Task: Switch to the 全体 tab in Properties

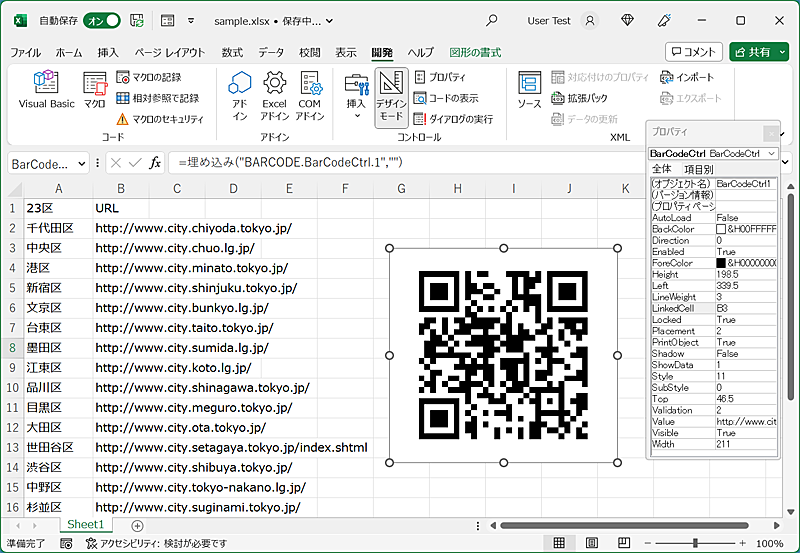Action: (x=662, y=169)
